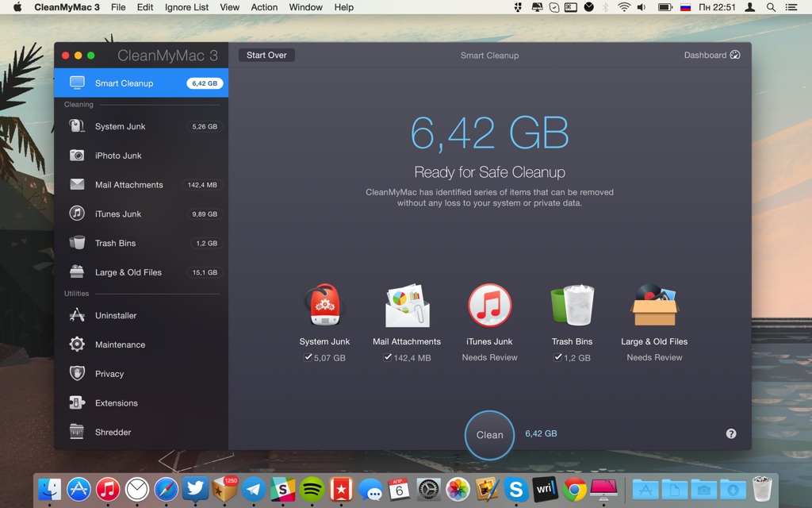This screenshot has width=812, height=508.
Task: Open Twitter from the dock
Action: [195, 489]
